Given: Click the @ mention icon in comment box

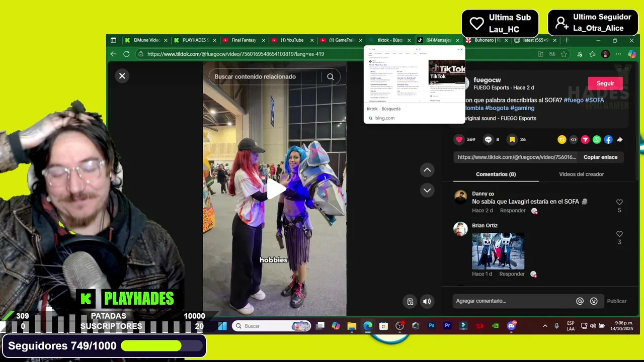Looking at the screenshot, I should 580,301.
